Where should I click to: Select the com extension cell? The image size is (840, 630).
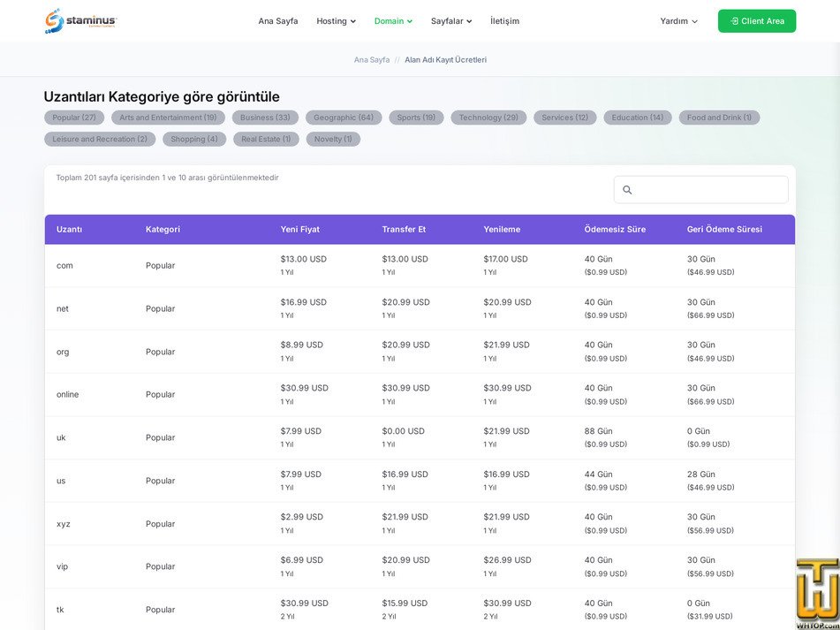point(64,266)
